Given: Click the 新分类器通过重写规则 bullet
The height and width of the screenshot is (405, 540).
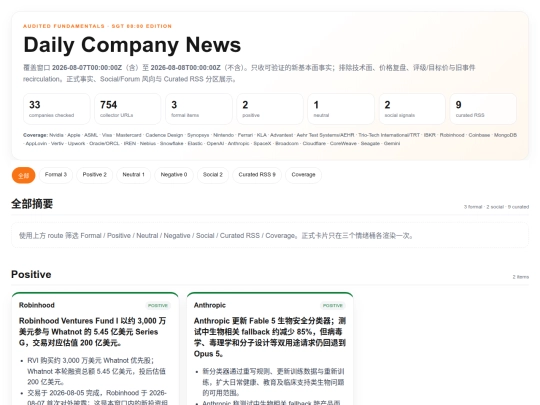Looking at the screenshot, I should pyautogui.click(x=273, y=382).
